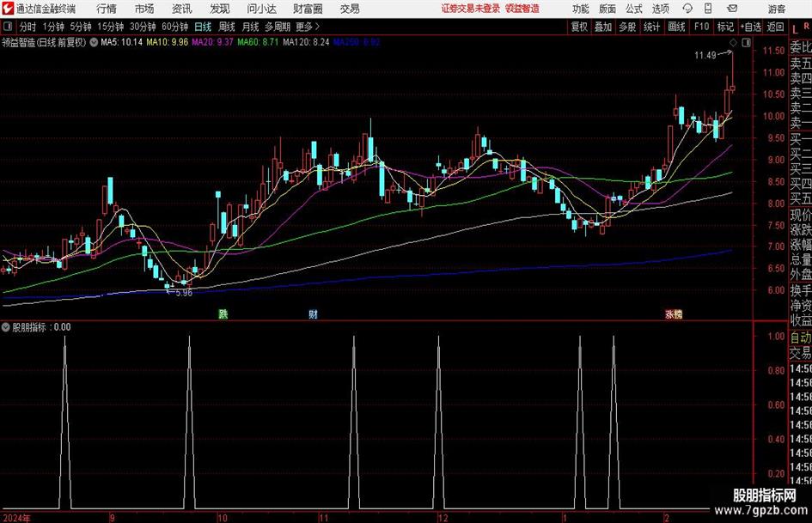Screen dimensions: 812x523
Task: Click the yellow MA10: 9.96 label
Action: pyautogui.click(x=168, y=42)
